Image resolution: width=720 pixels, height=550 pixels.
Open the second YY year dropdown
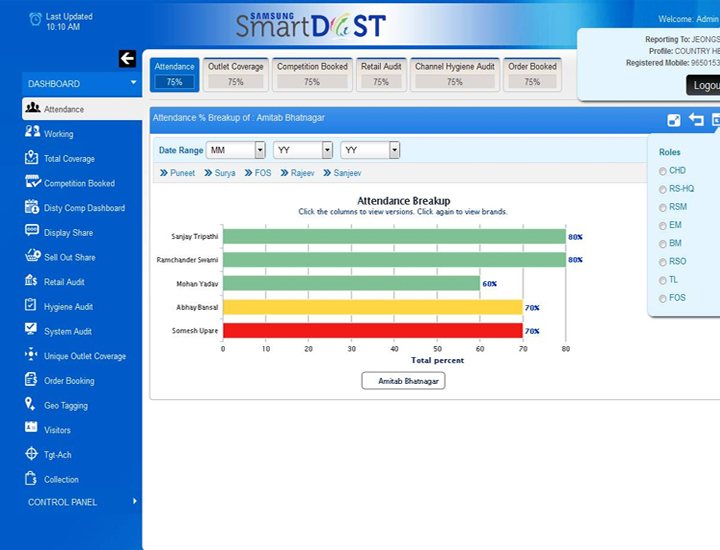370,150
